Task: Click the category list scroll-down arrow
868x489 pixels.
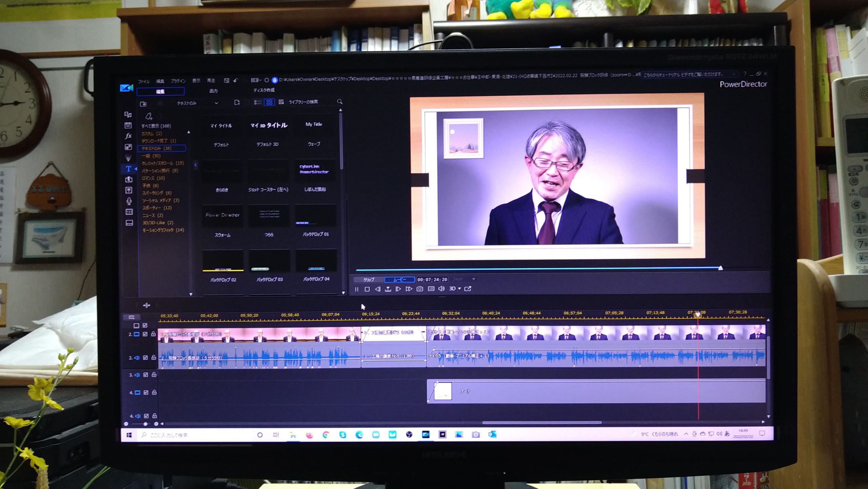Action: (191, 294)
